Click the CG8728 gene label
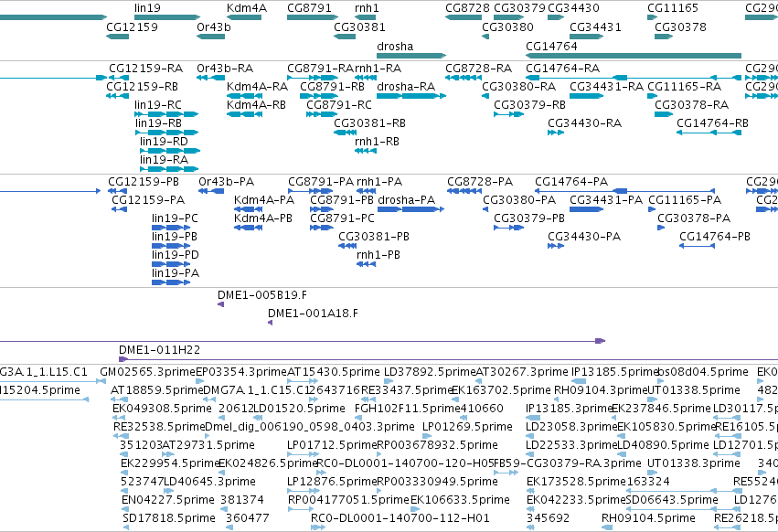 [467, 8]
